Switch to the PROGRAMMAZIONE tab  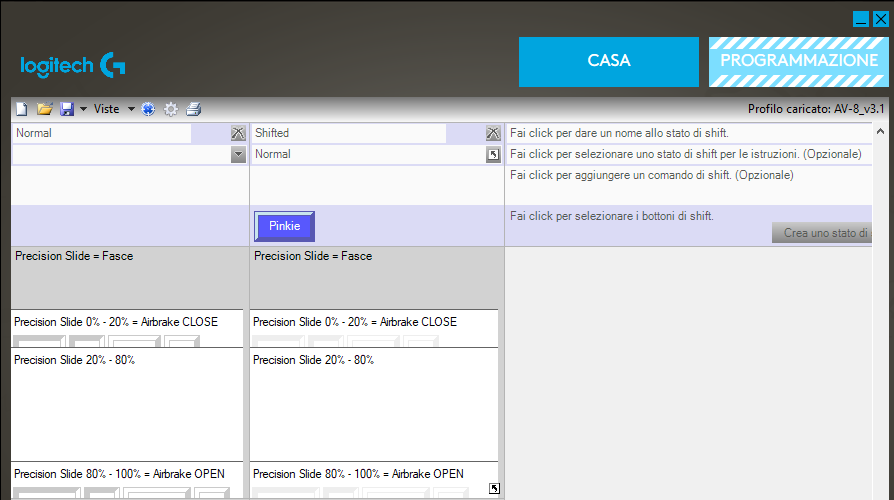pos(798,61)
